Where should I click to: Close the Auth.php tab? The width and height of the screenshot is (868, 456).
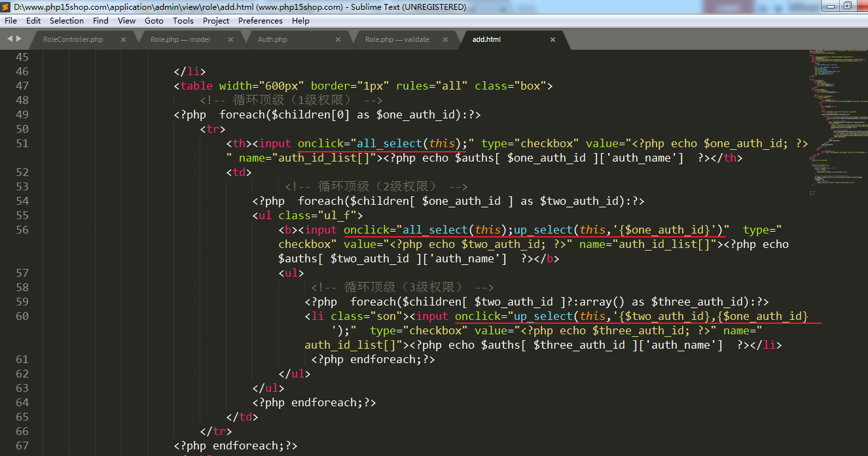(x=338, y=40)
